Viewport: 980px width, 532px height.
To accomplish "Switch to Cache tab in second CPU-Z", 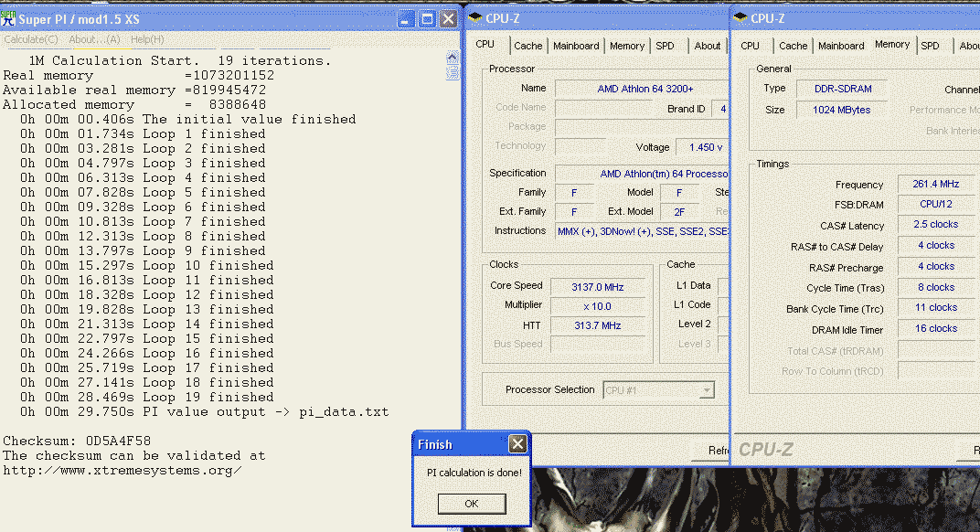I will (794, 46).
